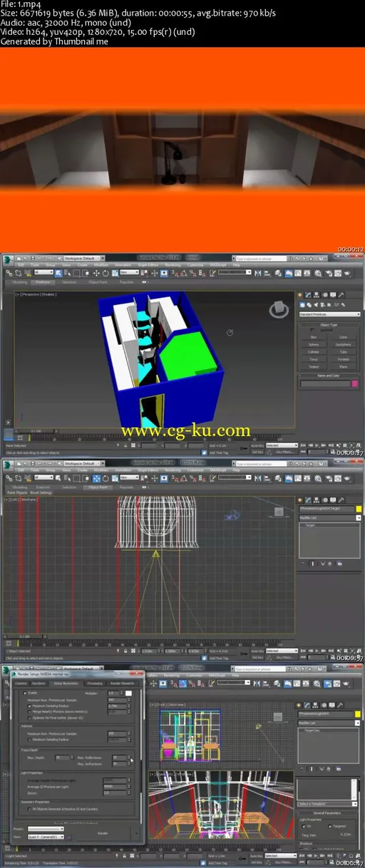Toggle the light On checkbox under Light Properties
The image size is (365, 868).
(x=302, y=825)
